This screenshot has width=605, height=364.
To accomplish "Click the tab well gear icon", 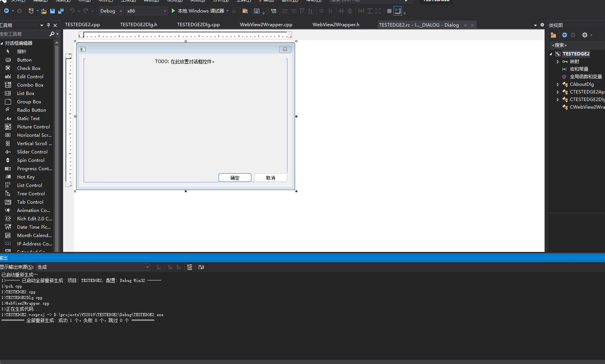I will pos(542,25).
